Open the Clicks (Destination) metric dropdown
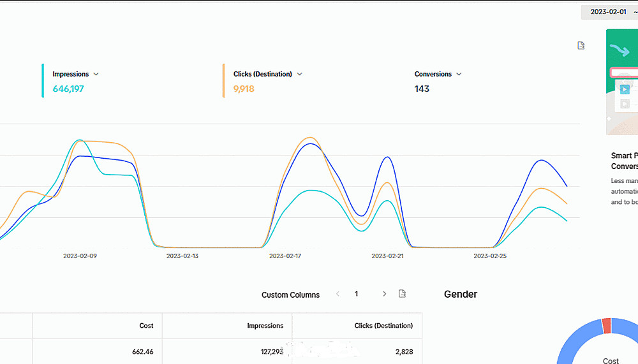Image resolution: width=638 pixels, height=364 pixels. (300, 75)
